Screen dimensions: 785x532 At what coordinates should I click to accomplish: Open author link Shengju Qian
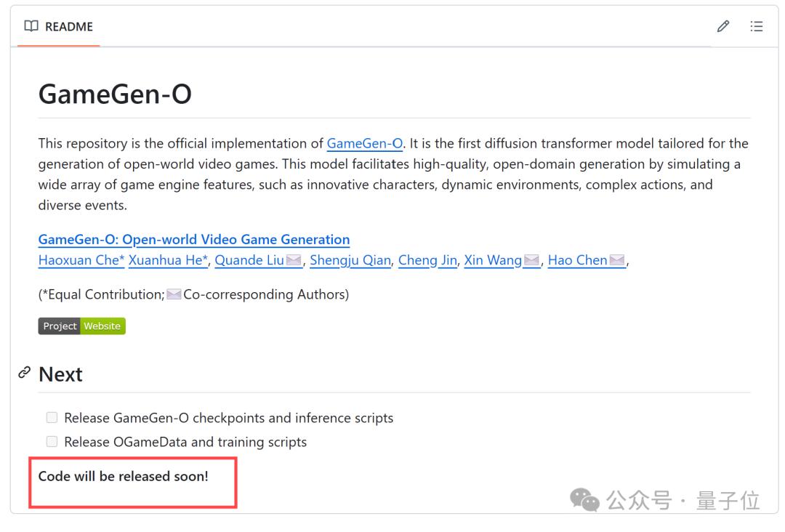tap(350, 260)
